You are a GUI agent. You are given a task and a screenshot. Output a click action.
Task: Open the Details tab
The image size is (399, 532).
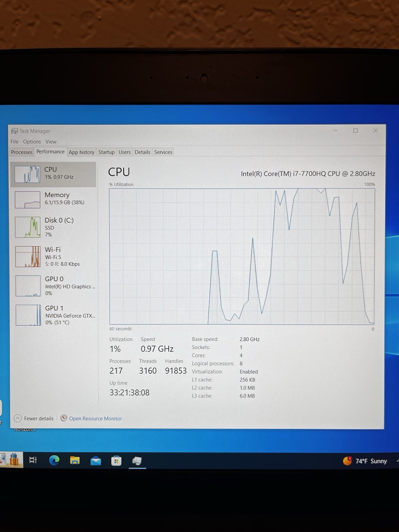click(142, 152)
